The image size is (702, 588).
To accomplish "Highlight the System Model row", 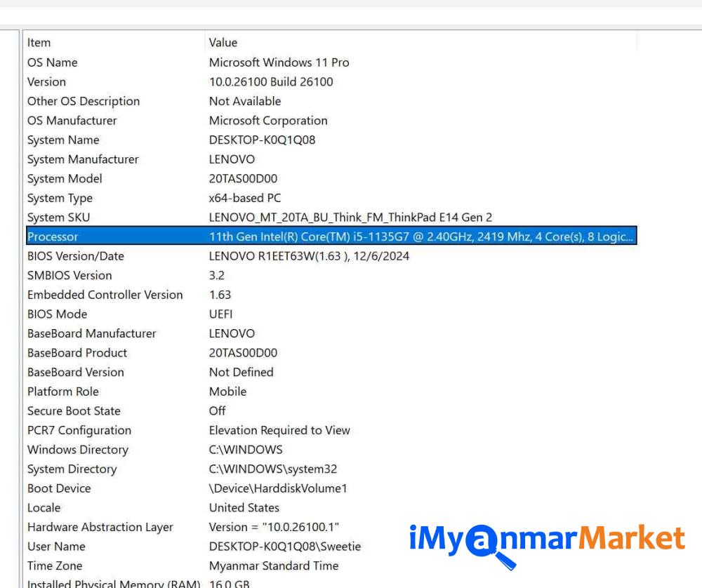I will tap(65, 179).
